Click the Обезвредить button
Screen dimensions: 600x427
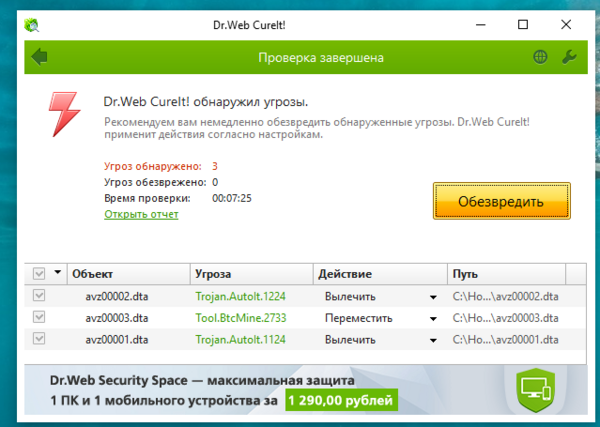tap(502, 201)
